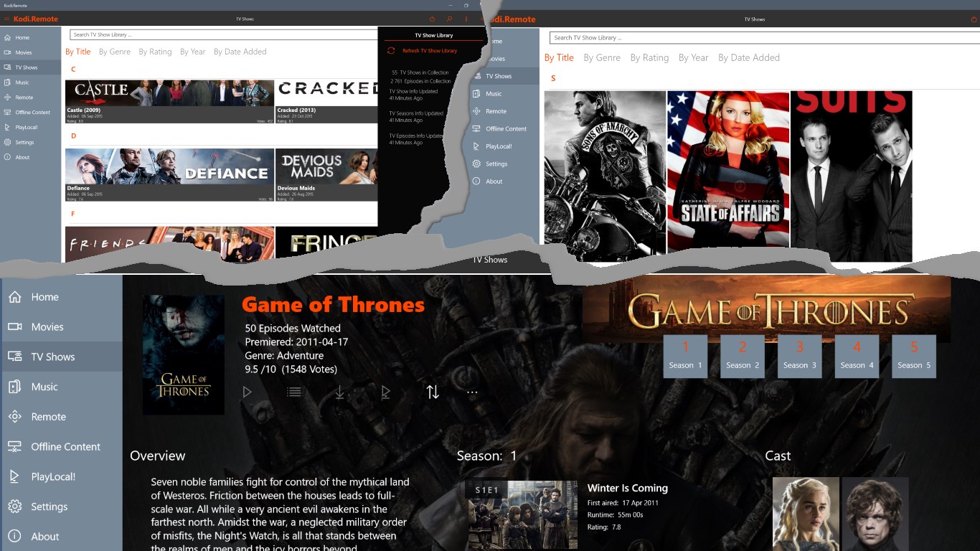Select TV Shows in Game of Thrones window sidebar
The height and width of the screenshot is (551, 980).
click(61, 357)
